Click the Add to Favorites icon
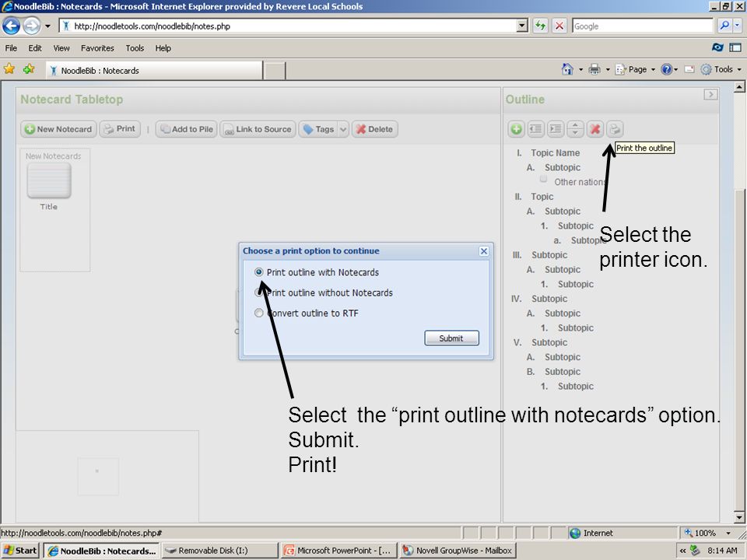This screenshot has height=560, width=747. [29, 69]
